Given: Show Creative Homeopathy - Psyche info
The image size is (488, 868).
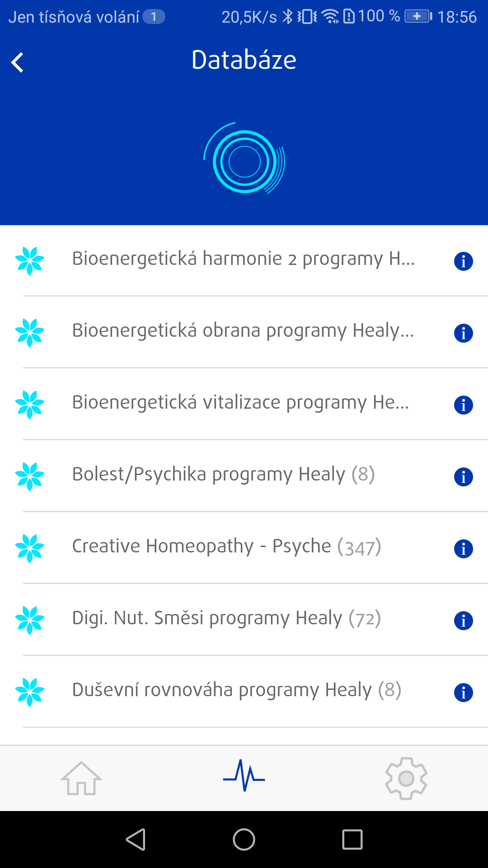Looking at the screenshot, I should [463, 549].
